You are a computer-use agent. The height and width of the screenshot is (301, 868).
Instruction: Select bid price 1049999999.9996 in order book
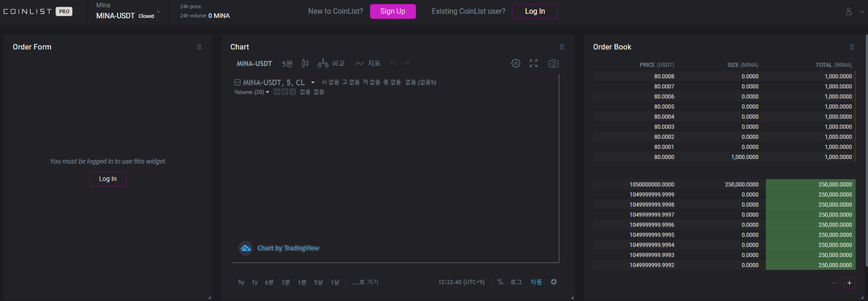(x=652, y=225)
